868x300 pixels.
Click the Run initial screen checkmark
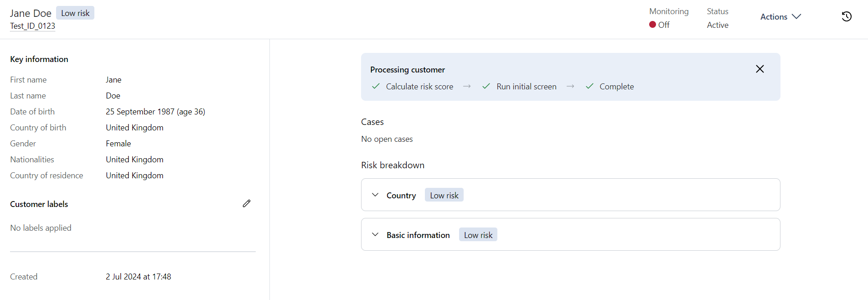[486, 86]
